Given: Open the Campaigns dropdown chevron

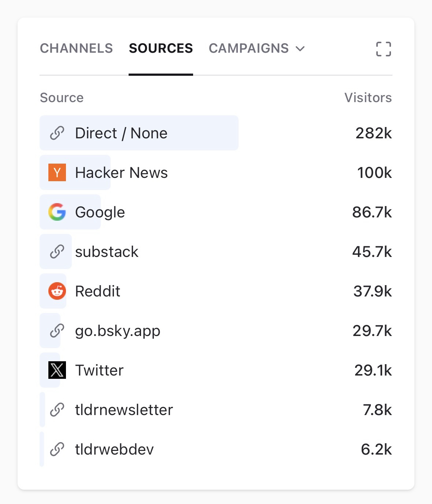Looking at the screenshot, I should tap(300, 49).
